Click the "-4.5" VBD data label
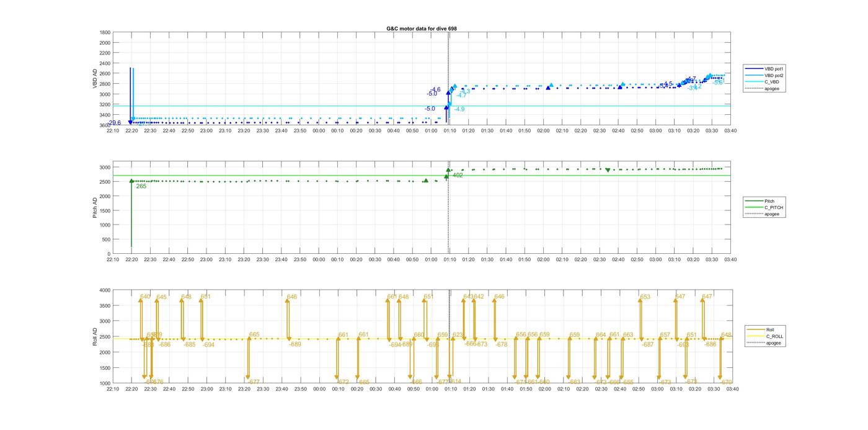 [x=666, y=84]
